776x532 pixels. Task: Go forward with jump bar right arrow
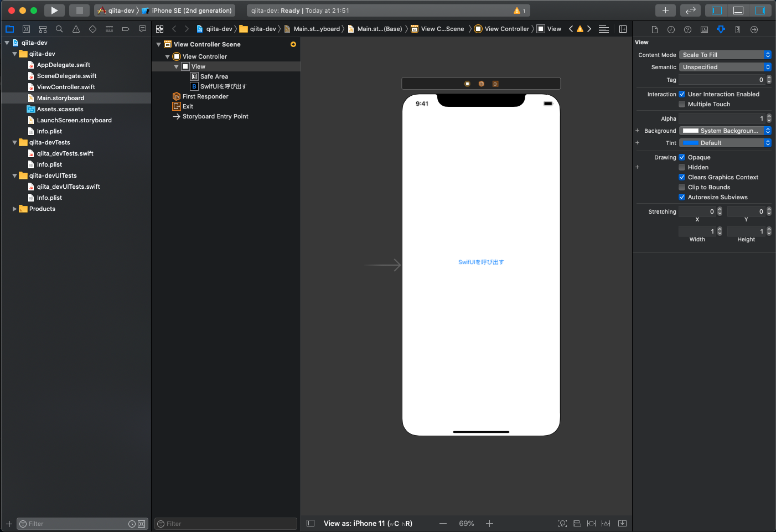click(x=187, y=29)
